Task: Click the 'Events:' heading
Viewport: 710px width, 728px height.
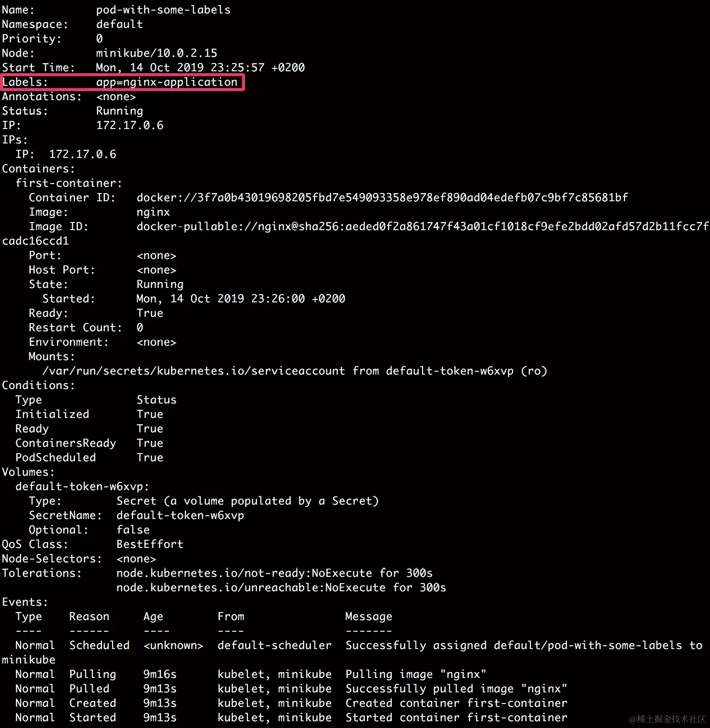Action: coord(25,602)
